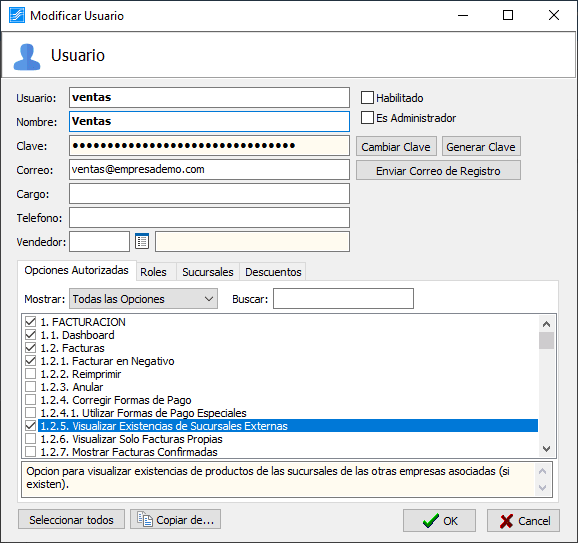Image resolution: width=578 pixels, height=543 pixels.
Task: Check 1.2.4.1. Utilizar Formas de Pago Especiales
Action: pyautogui.click(x=31, y=413)
